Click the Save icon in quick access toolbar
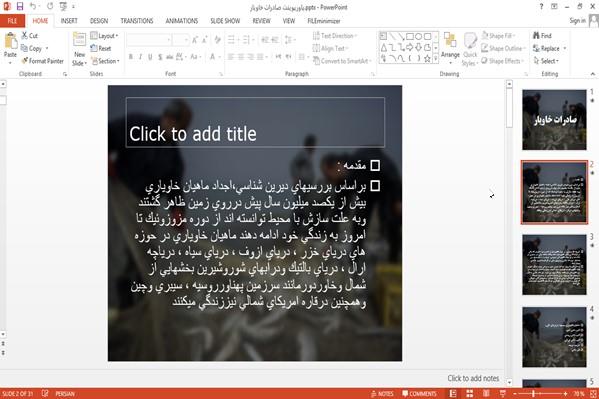 click(20, 6)
